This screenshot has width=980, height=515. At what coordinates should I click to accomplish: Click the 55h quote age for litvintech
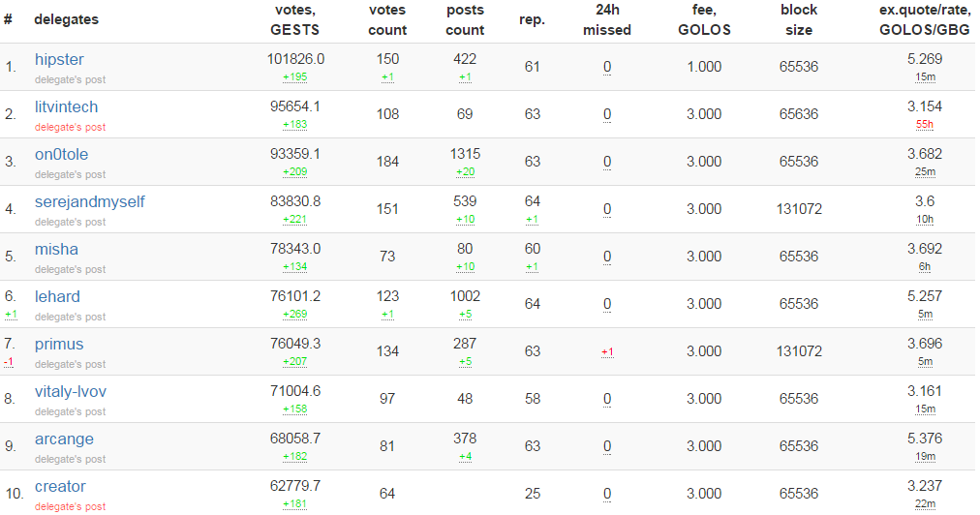point(925,125)
